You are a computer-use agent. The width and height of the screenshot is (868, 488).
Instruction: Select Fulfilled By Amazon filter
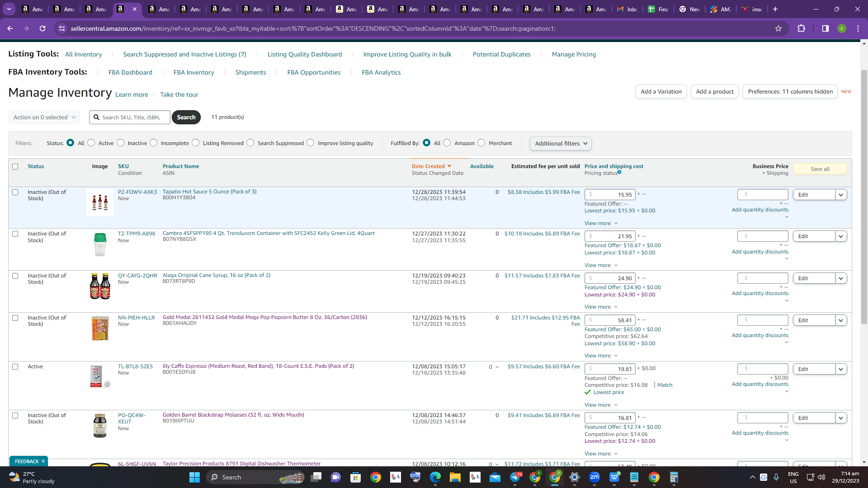pyautogui.click(x=447, y=143)
